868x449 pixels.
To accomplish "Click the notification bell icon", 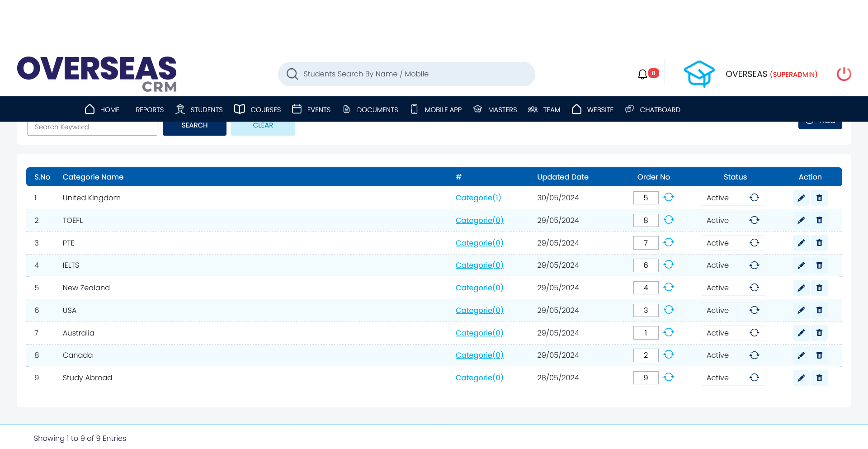I will click(x=642, y=74).
